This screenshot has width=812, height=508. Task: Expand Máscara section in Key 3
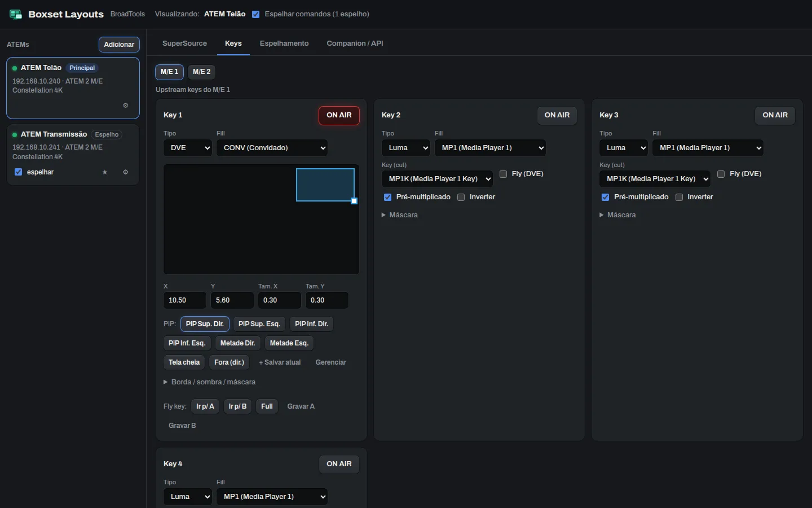point(617,215)
